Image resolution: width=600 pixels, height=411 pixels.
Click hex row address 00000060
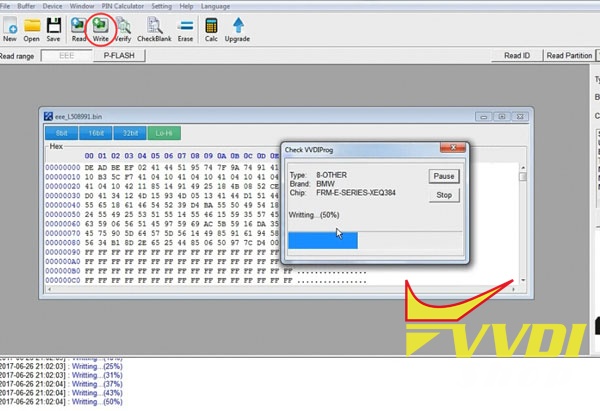[63, 224]
